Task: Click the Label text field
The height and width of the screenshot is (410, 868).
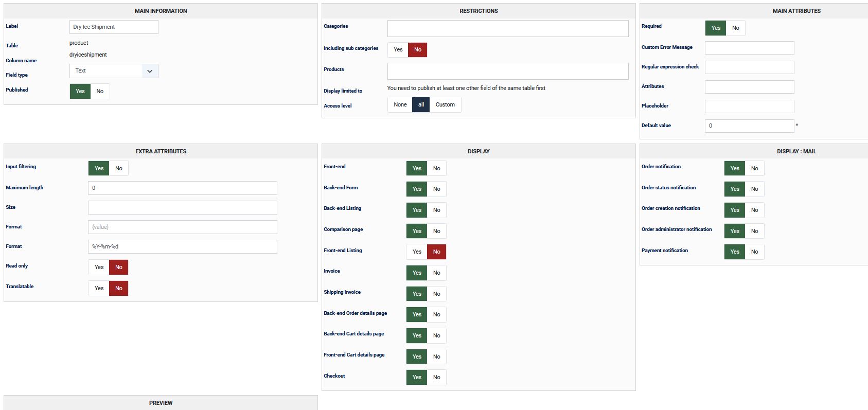Action: [x=114, y=27]
